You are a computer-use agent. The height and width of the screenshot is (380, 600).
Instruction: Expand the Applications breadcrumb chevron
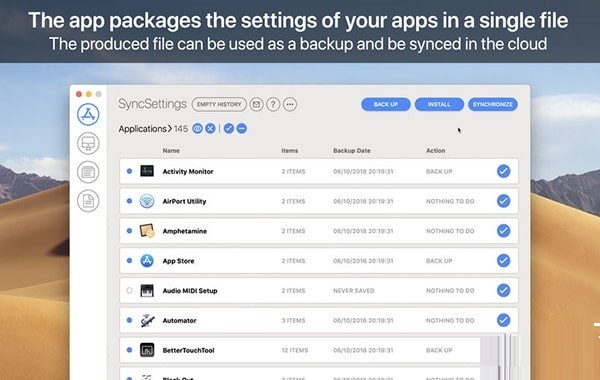click(170, 129)
